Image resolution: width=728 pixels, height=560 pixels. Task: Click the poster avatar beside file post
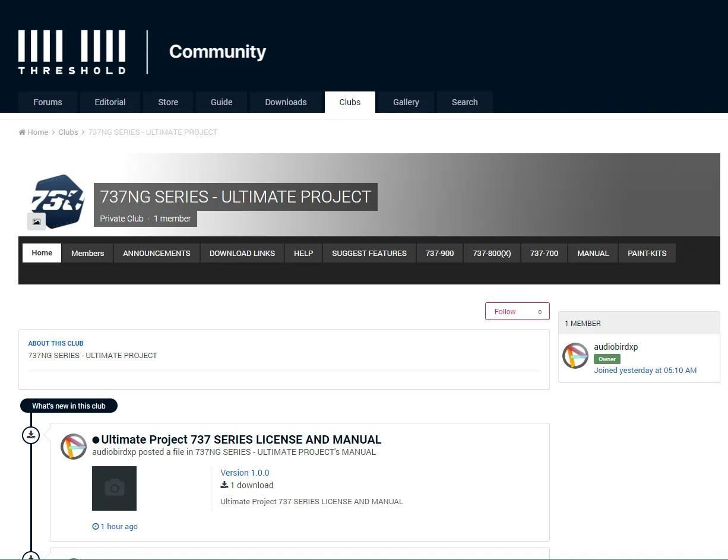point(74,447)
